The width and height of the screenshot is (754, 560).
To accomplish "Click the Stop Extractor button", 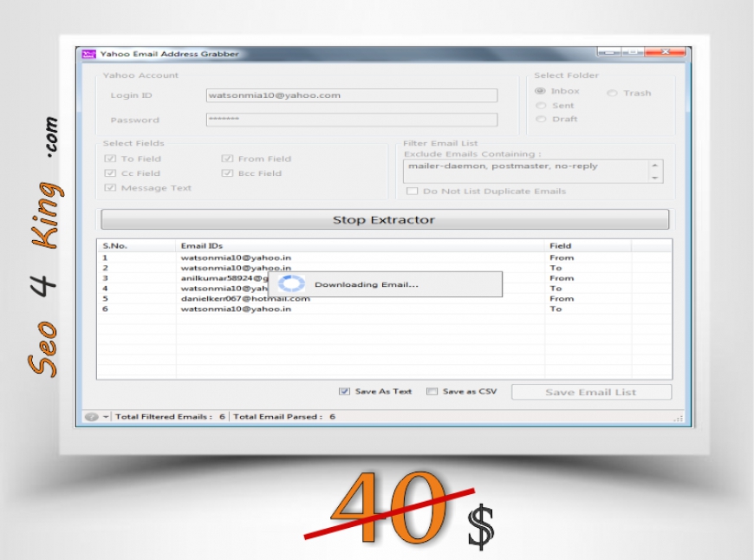I will click(384, 219).
